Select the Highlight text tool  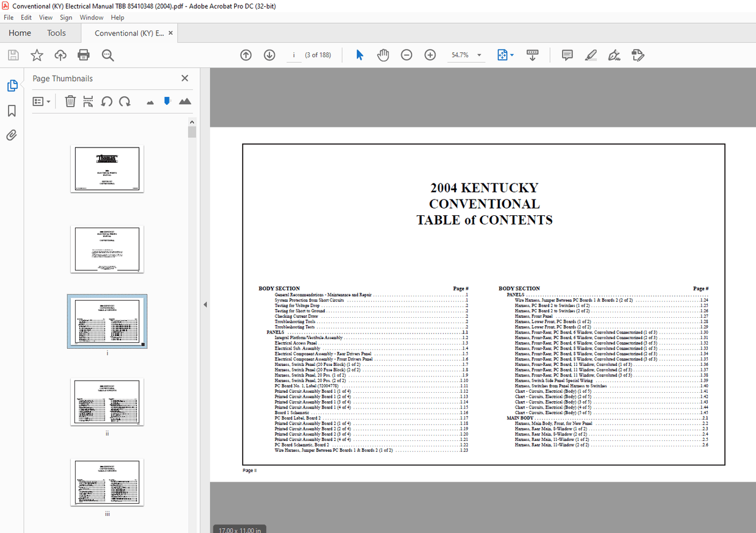click(x=590, y=55)
